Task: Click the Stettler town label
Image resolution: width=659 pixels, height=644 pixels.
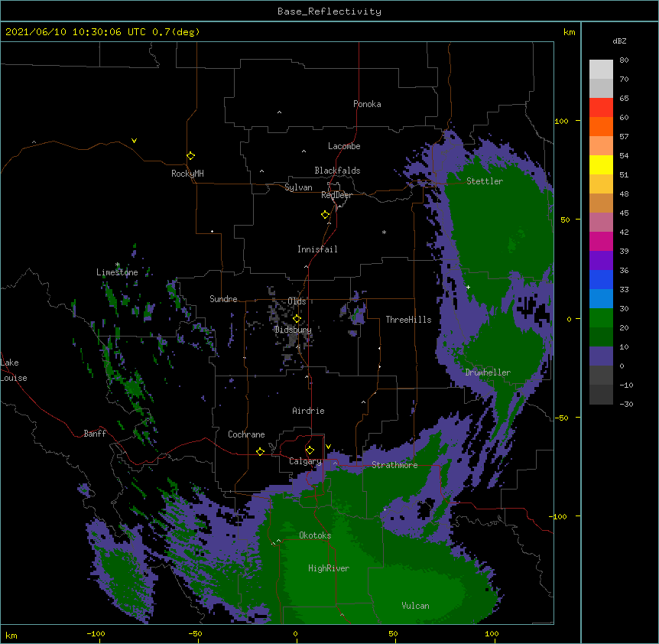Action: [485, 181]
